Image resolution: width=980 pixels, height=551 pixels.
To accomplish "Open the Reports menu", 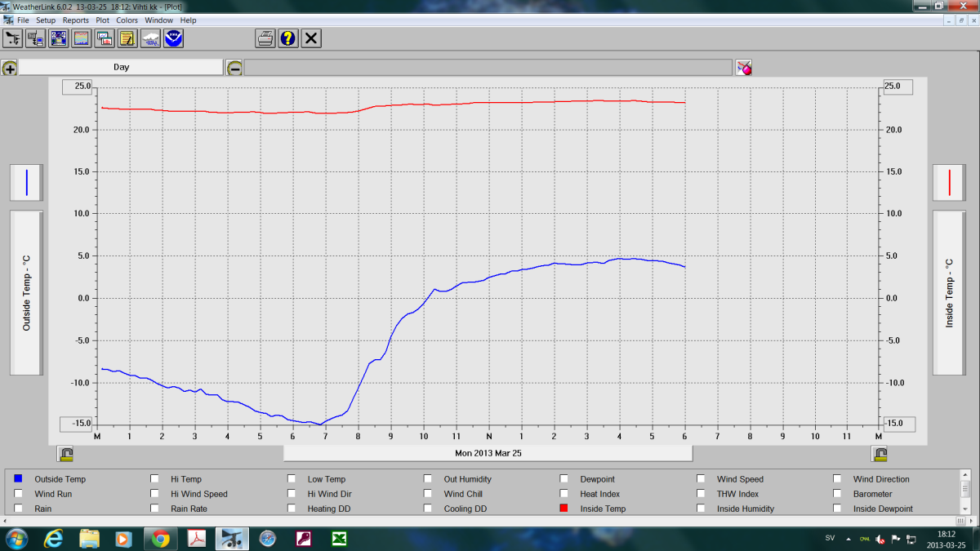I will (76, 20).
